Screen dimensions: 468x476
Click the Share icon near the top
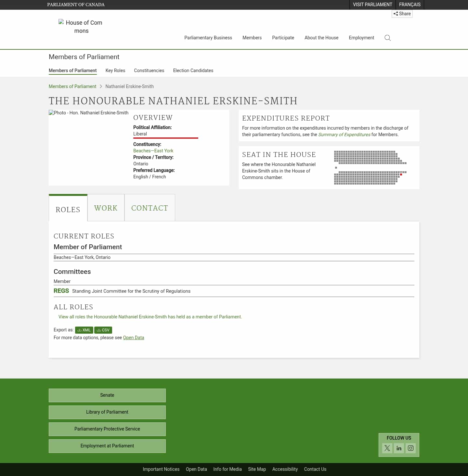click(402, 14)
